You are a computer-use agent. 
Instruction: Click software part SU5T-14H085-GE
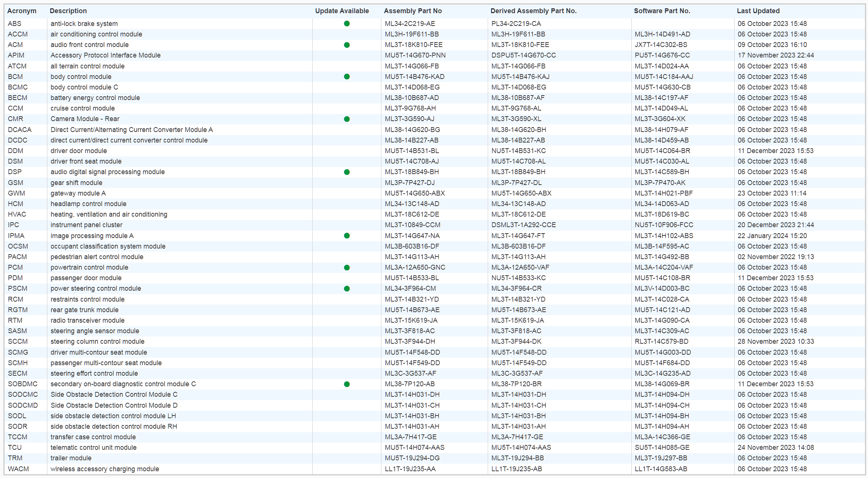click(x=662, y=448)
